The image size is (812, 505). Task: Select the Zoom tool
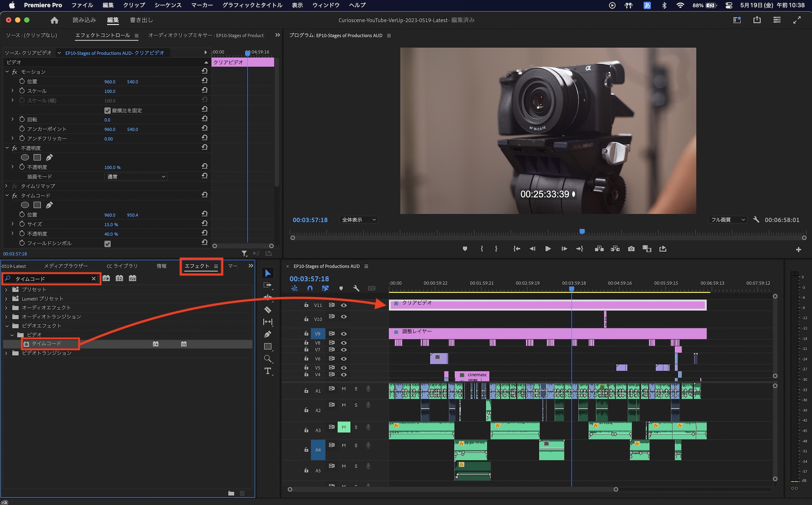coord(268,359)
